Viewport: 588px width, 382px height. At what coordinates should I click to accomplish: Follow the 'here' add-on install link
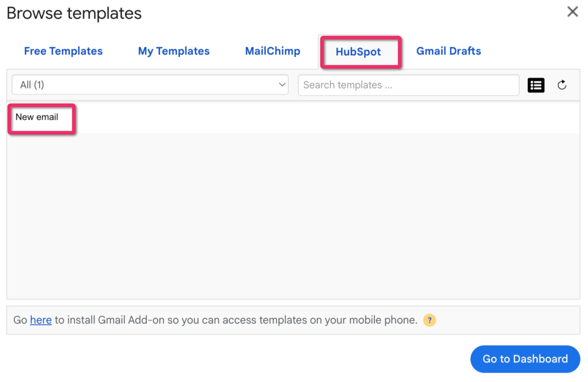pos(41,320)
